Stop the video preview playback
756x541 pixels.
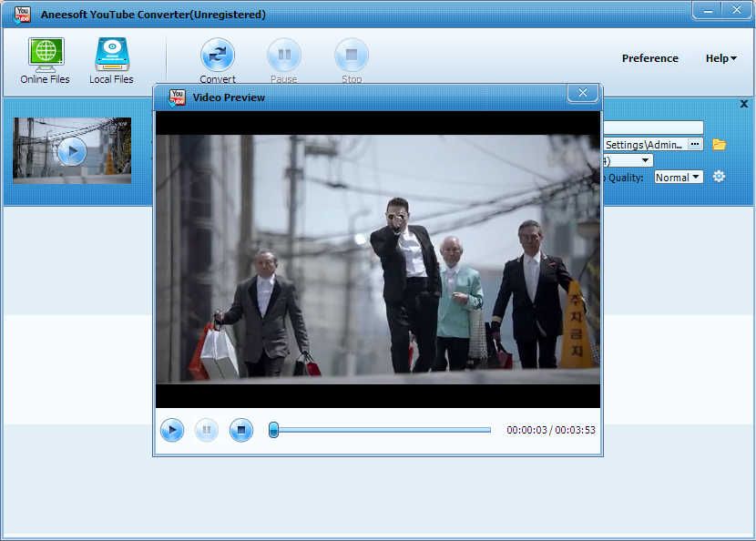241,430
